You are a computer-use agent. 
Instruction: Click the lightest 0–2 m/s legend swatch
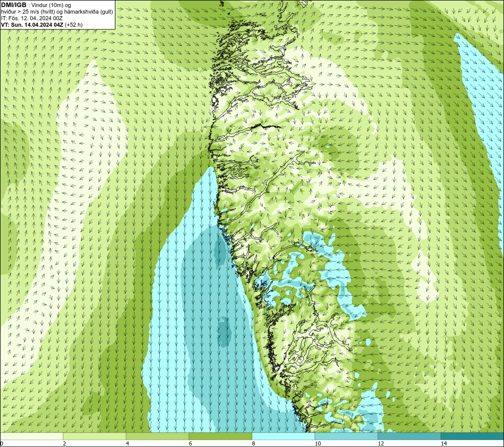pyautogui.click(x=31, y=436)
